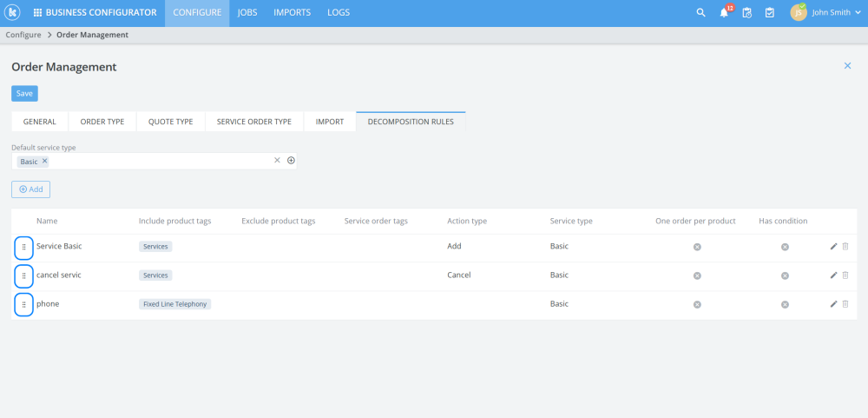Switch to the General tab

tap(39, 122)
